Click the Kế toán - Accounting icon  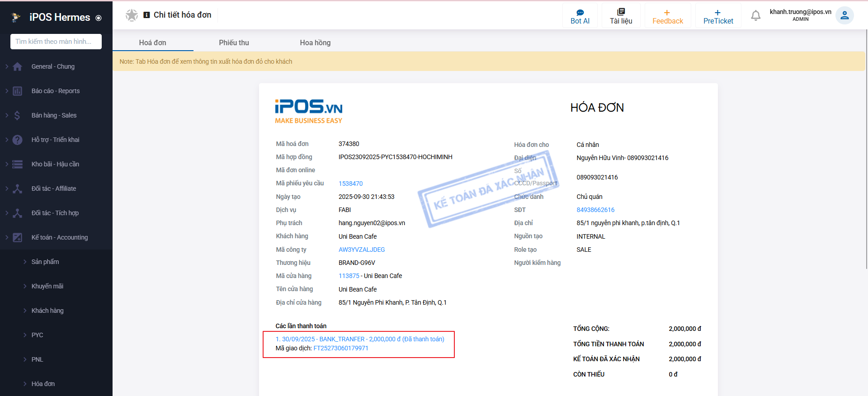pos(17,237)
